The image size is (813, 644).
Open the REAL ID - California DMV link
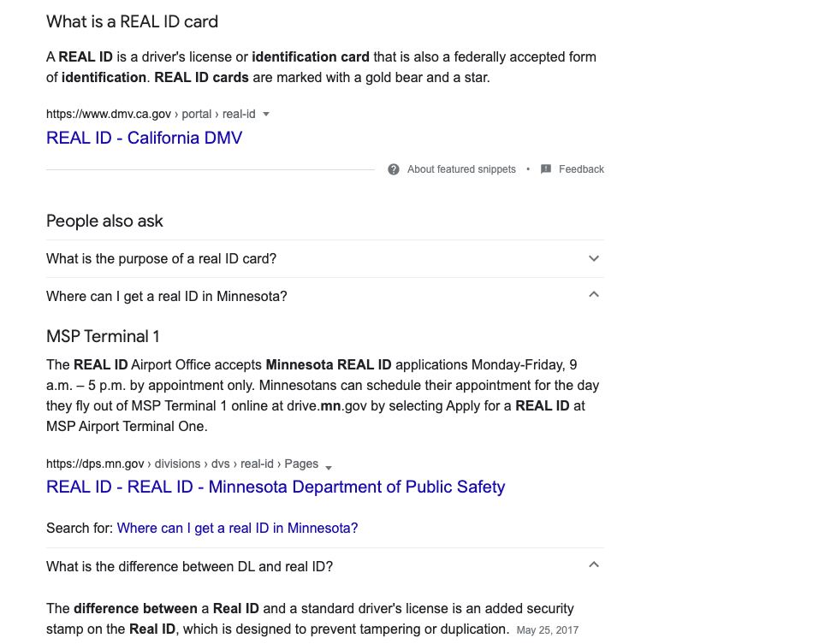click(x=144, y=138)
